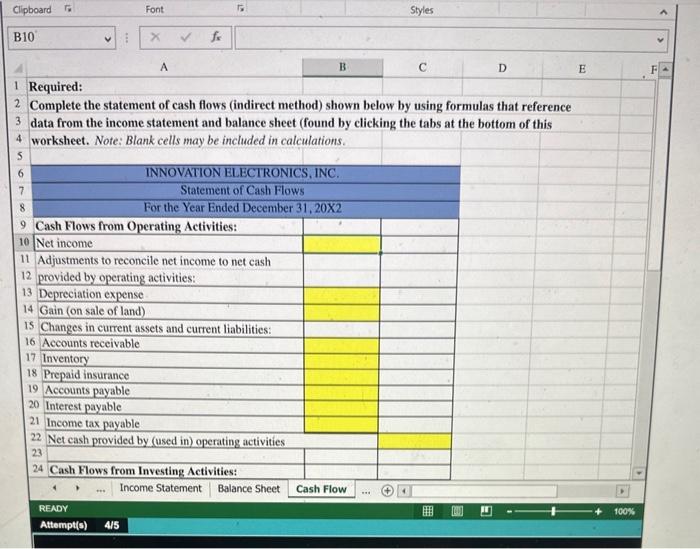Click 'Cash Flows from Investing Activities:' text
This screenshot has height=549, width=700.
tap(143, 470)
